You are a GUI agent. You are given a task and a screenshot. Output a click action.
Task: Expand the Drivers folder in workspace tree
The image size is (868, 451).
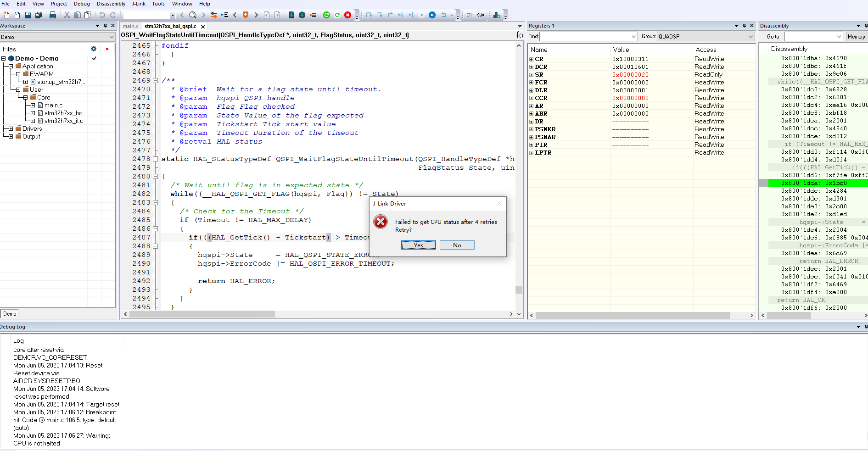[11, 128]
